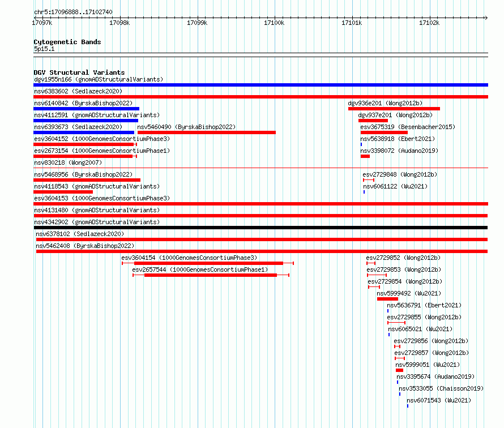This screenshot has height=428, width=504.
Task: Click esv2729857 (Wong2012b) label
Action: point(432,353)
